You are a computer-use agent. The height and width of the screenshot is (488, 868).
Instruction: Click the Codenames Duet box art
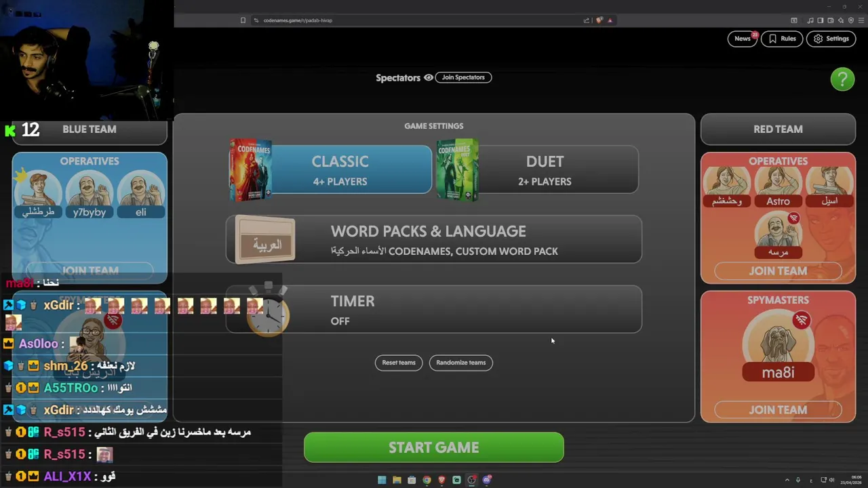(x=458, y=170)
